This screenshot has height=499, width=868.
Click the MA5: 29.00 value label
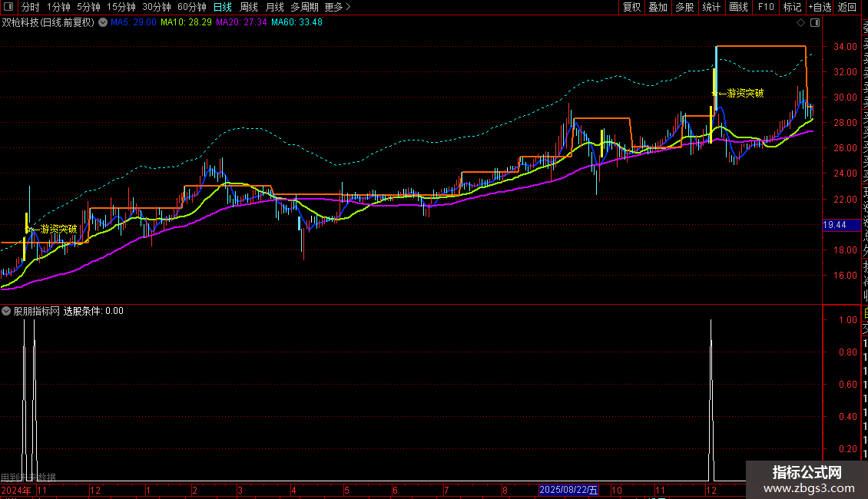tap(134, 22)
